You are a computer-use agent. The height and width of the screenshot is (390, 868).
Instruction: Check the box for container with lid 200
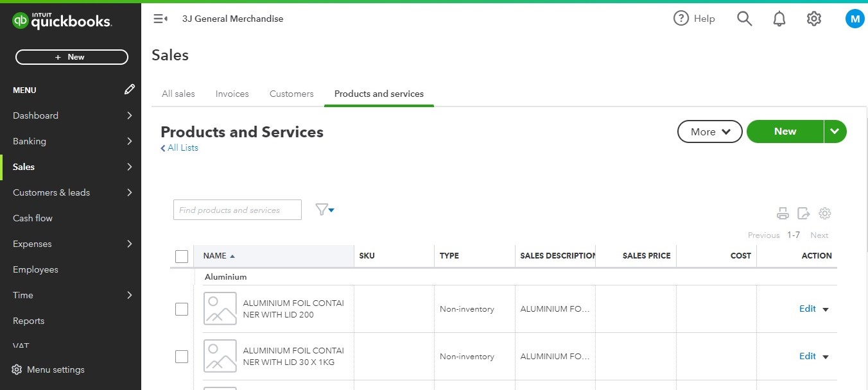tap(182, 309)
